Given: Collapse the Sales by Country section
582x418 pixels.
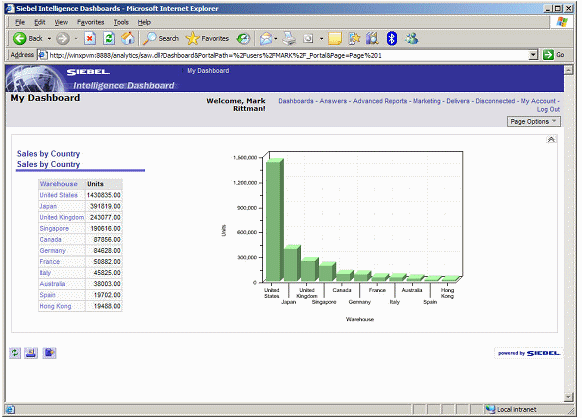Looking at the screenshot, I should click(x=551, y=140).
